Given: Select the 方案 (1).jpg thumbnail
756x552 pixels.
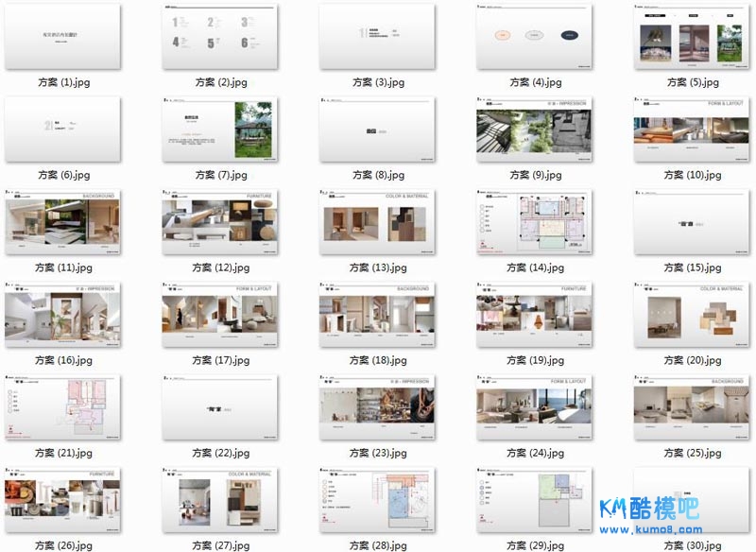Looking at the screenshot, I should click(63, 36).
